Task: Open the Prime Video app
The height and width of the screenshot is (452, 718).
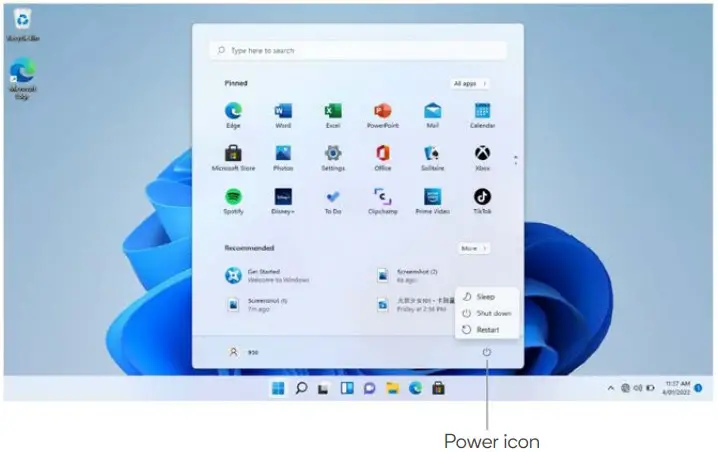Action: tap(433, 201)
